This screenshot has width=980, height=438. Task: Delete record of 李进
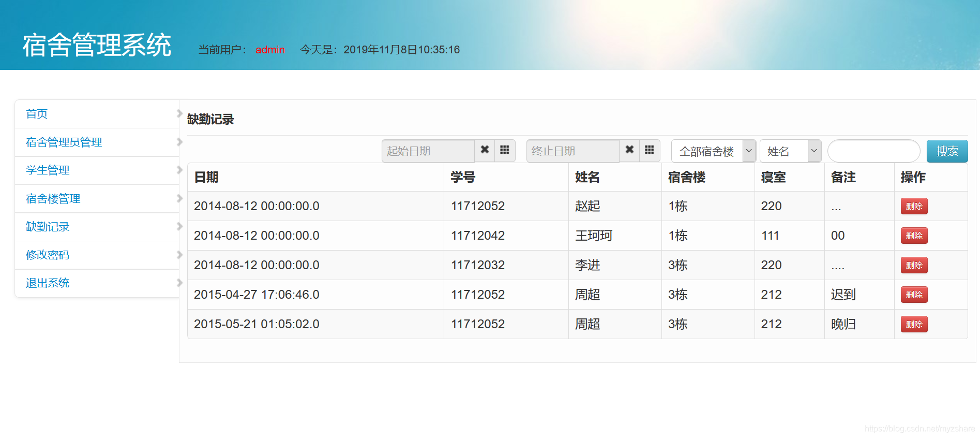tap(914, 265)
